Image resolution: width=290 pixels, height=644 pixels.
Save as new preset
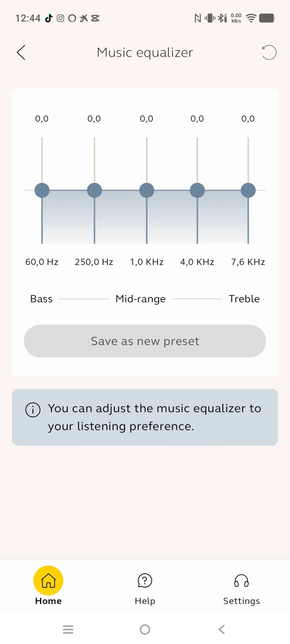[145, 341]
